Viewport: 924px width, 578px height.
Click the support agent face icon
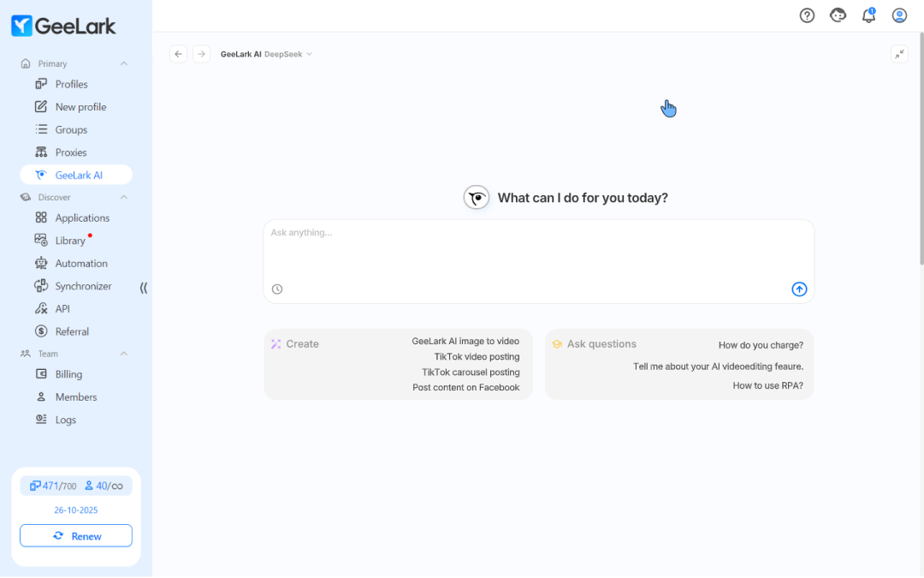tap(838, 15)
